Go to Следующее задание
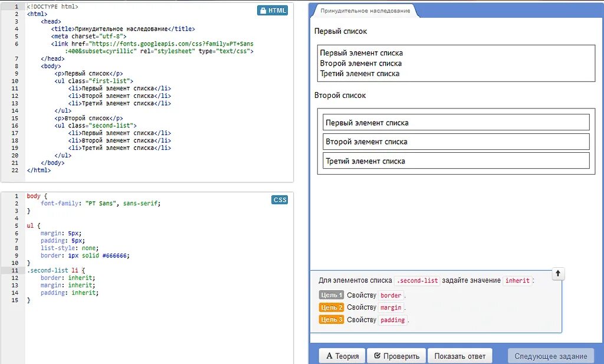Viewport: 604px width, 364px height. pos(551,356)
